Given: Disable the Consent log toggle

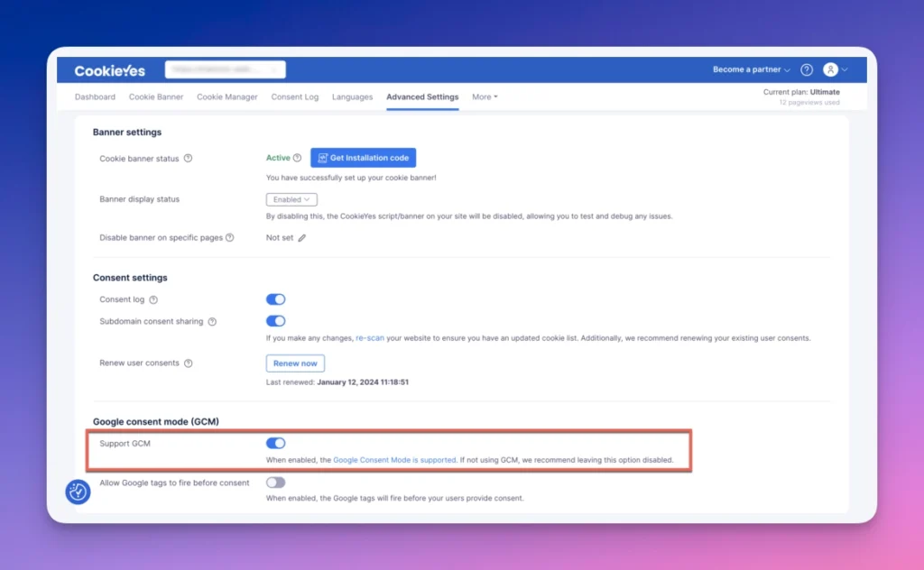Looking at the screenshot, I should point(275,299).
